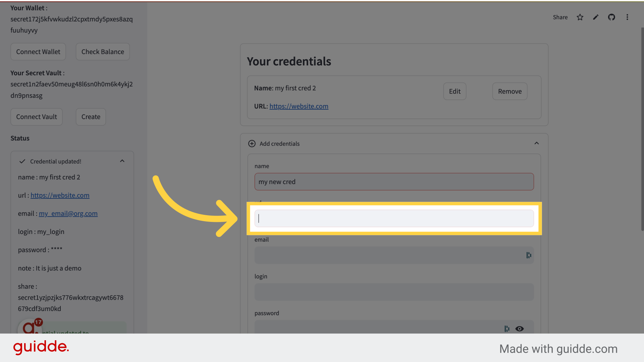Click the Connect Vault button
The height and width of the screenshot is (362, 644).
(x=36, y=116)
